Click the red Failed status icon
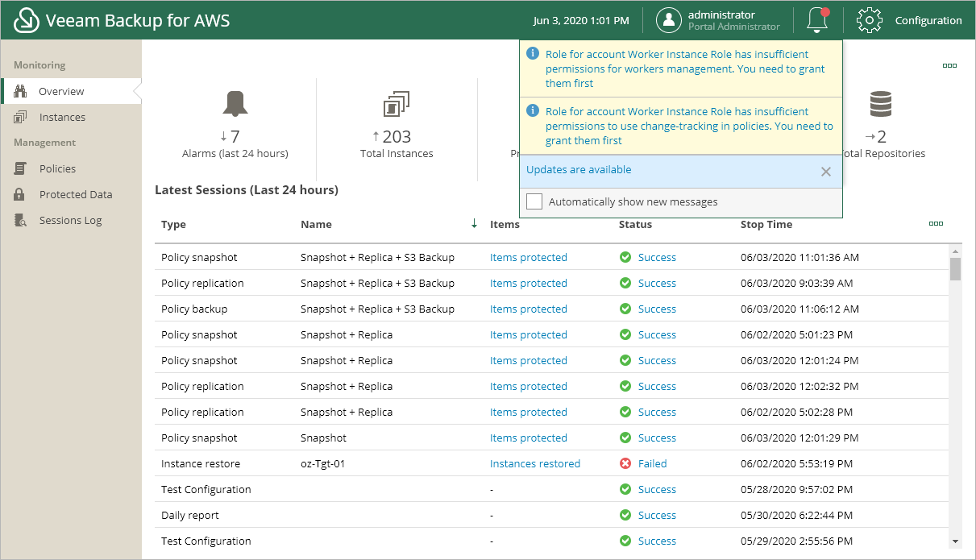Image resolution: width=976 pixels, height=560 pixels. [x=625, y=463]
